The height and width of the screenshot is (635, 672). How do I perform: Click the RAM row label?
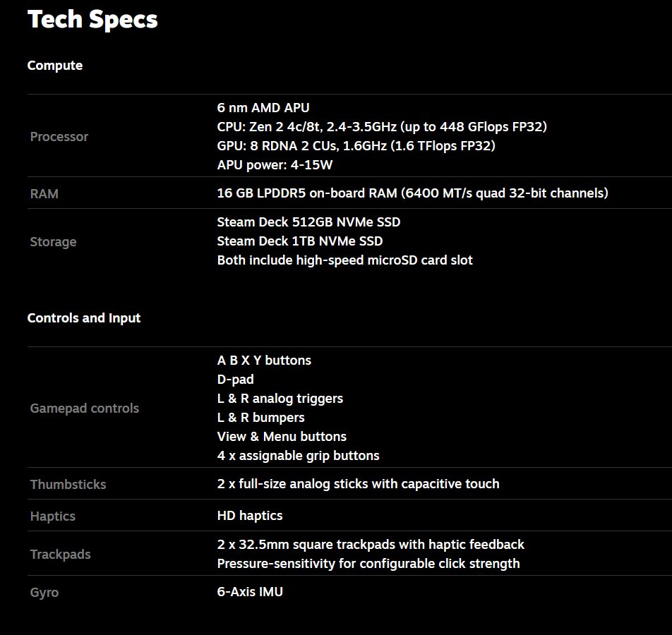point(44,194)
